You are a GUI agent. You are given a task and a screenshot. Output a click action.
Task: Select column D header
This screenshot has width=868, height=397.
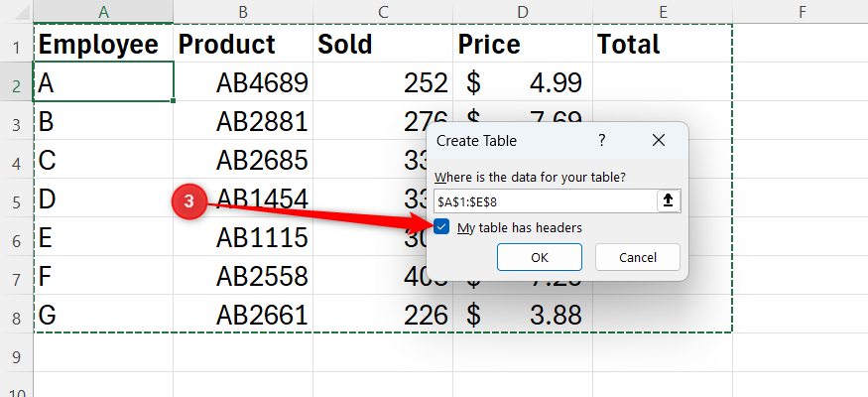pyautogui.click(x=523, y=12)
